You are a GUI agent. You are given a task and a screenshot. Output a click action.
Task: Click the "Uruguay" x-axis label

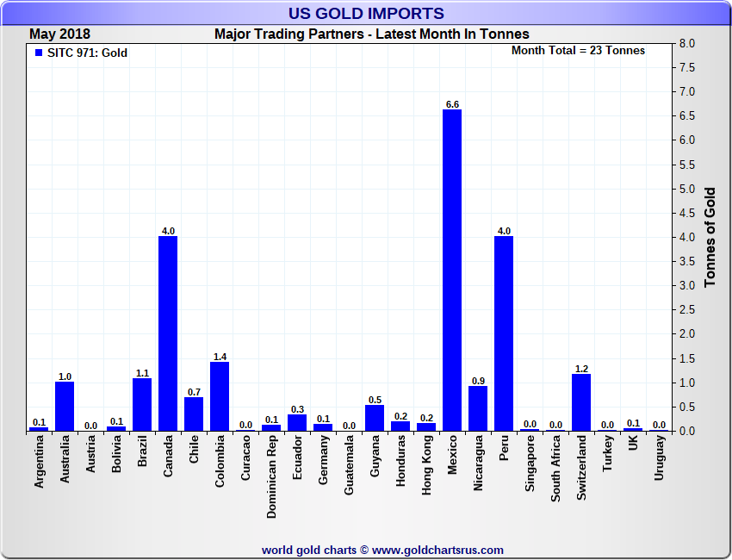(659, 457)
